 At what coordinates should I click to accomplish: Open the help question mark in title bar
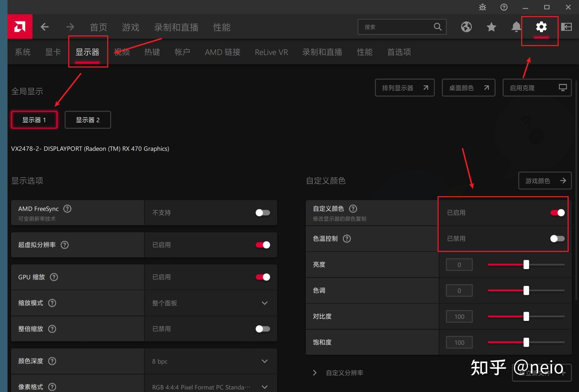pos(504,7)
